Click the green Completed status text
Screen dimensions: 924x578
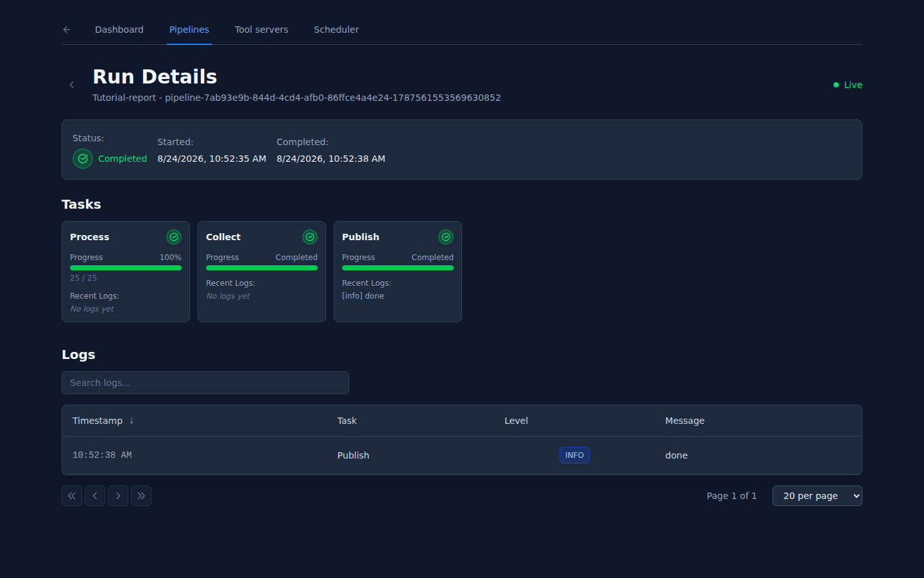coord(123,159)
